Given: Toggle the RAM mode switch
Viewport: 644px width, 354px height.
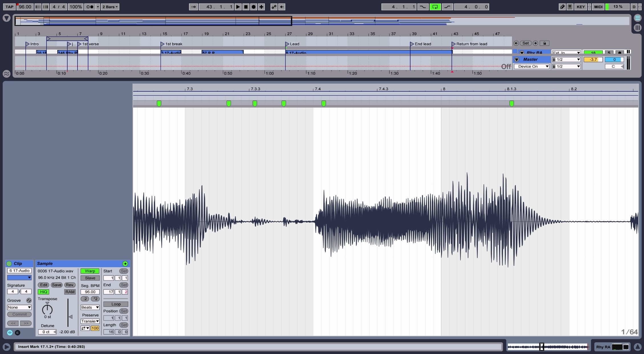Looking at the screenshot, I should tap(70, 292).
